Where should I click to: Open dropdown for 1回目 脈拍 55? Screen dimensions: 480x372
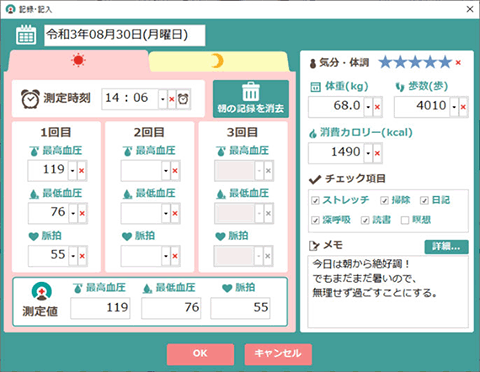73,256
